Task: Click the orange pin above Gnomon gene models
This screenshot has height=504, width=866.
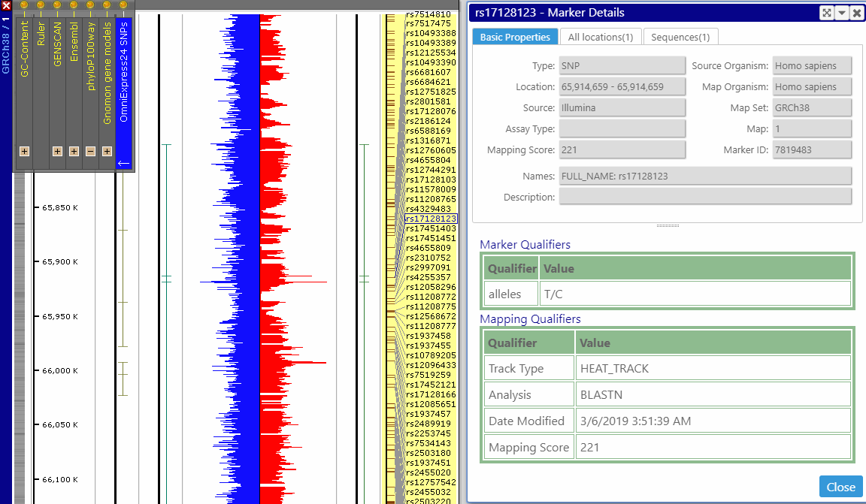Action: 107,5
